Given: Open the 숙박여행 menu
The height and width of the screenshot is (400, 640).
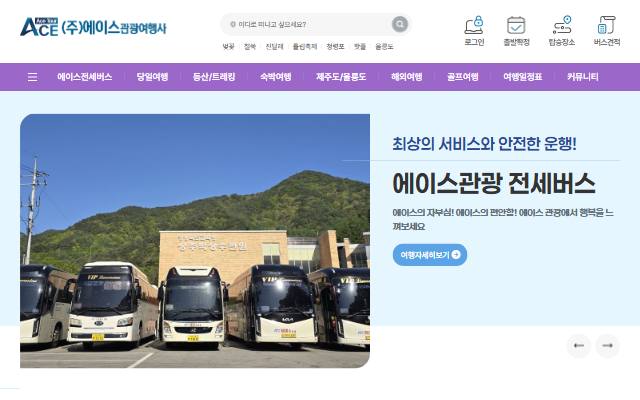Looking at the screenshot, I should point(276,77).
